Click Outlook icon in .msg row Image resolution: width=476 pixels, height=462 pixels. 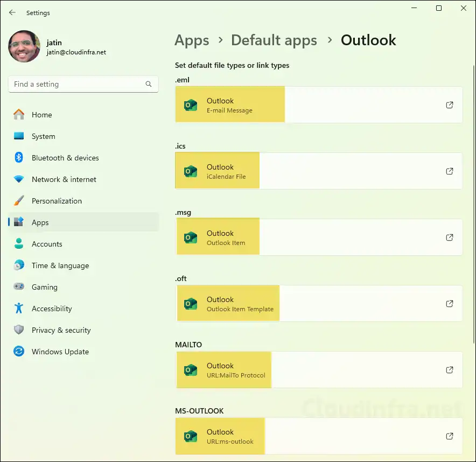(191, 237)
